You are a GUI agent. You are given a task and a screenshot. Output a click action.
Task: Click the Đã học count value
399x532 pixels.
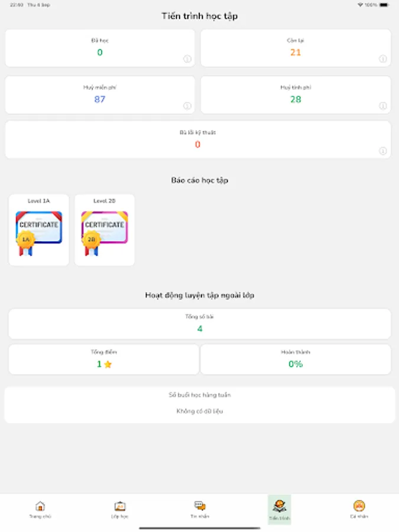point(100,52)
